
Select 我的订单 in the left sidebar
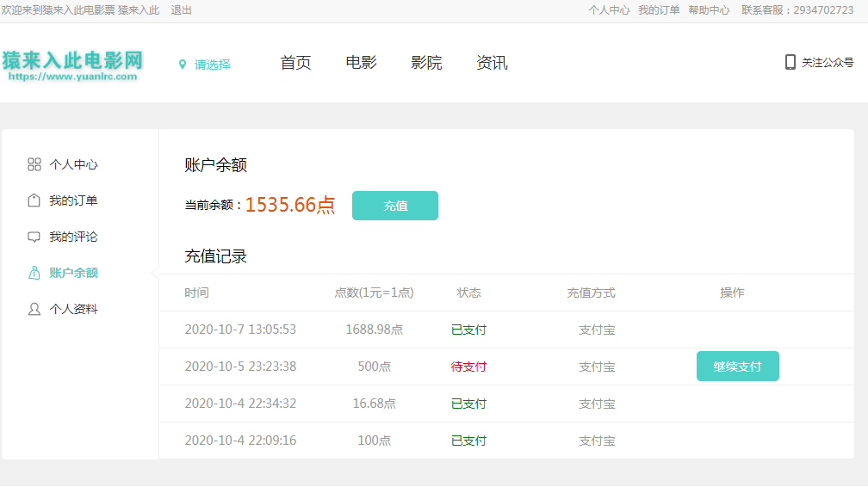tap(74, 200)
